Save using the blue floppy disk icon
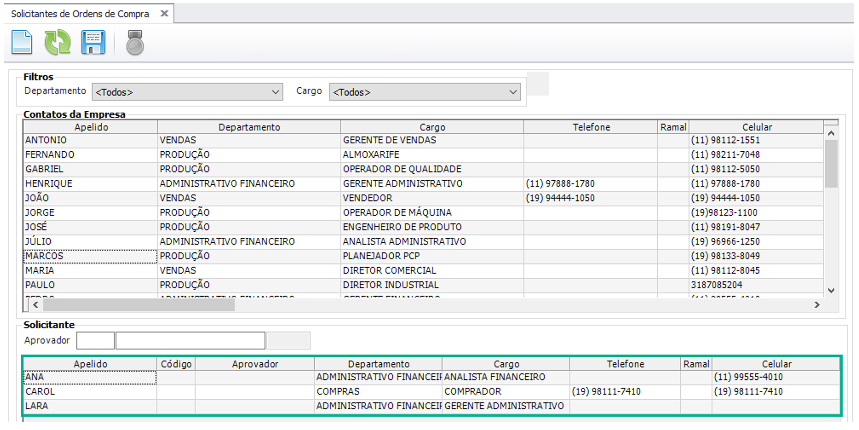This screenshot has height=430, width=859. [93, 43]
